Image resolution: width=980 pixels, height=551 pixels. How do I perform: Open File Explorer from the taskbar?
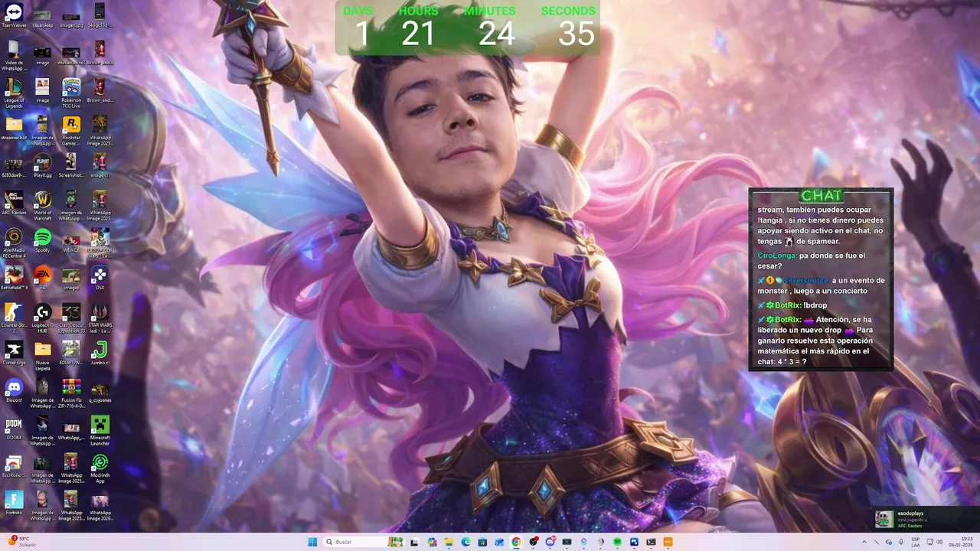tap(449, 542)
